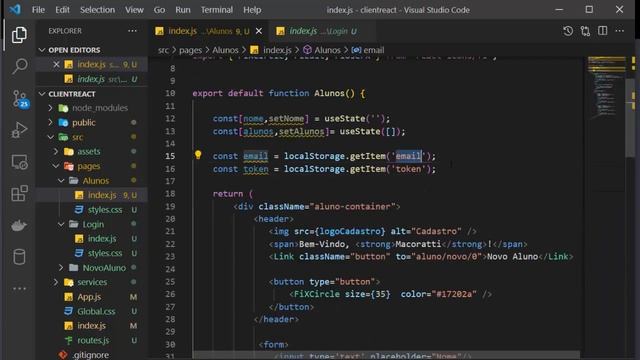Open the Help menu
Image resolution: width=640 pixels, height=360 pixels.
pyautogui.click(x=252, y=10)
